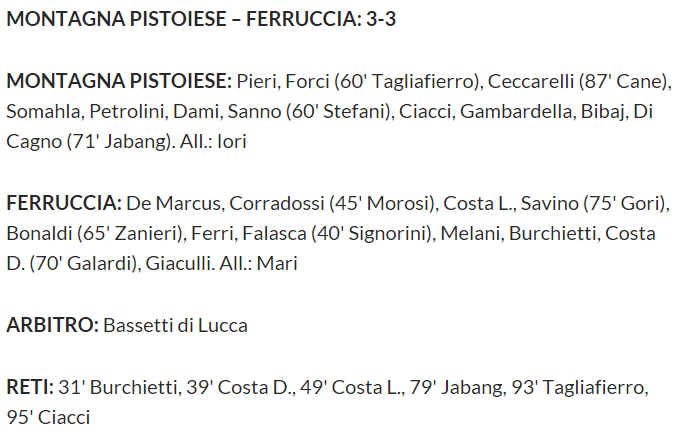Click the name De Marcus
The height and width of the screenshot is (436, 677).
(174, 203)
